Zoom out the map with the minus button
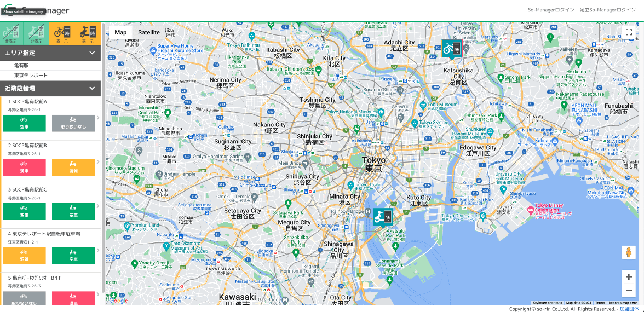This screenshot has height=312, width=644. [629, 291]
